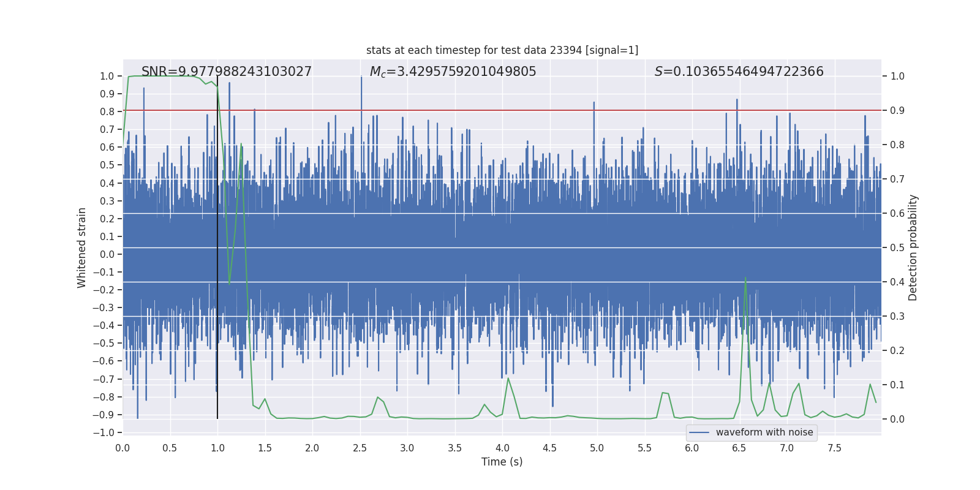The width and height of the screenshot is (980, 490).
Task: Click the 0.0 tick label on strain axis
Action: click(x=107, y=254)
